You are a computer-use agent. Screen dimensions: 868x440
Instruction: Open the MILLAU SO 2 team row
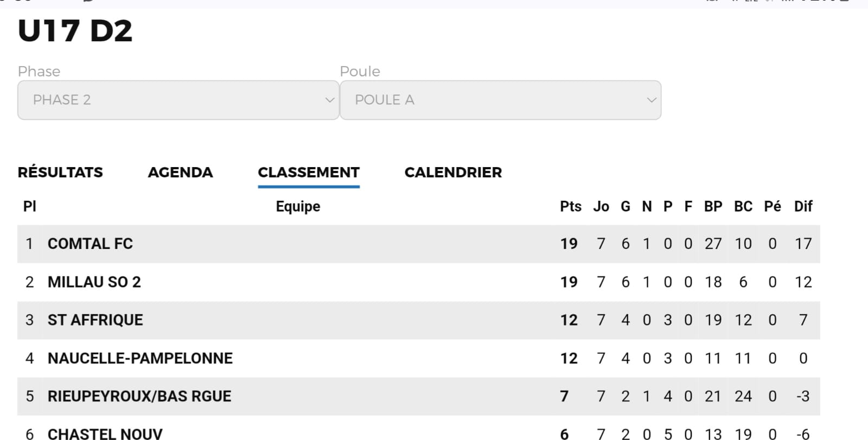[x=94, y=282]
